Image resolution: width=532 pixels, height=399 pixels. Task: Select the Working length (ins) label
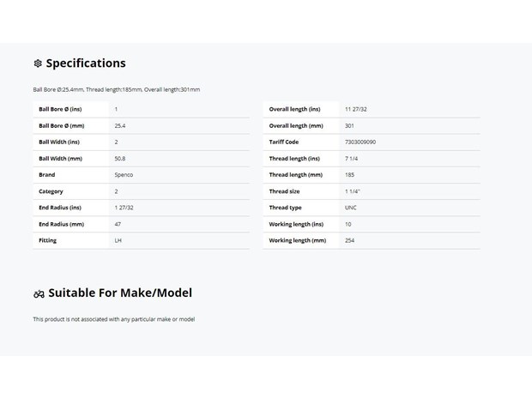[296, 224]
